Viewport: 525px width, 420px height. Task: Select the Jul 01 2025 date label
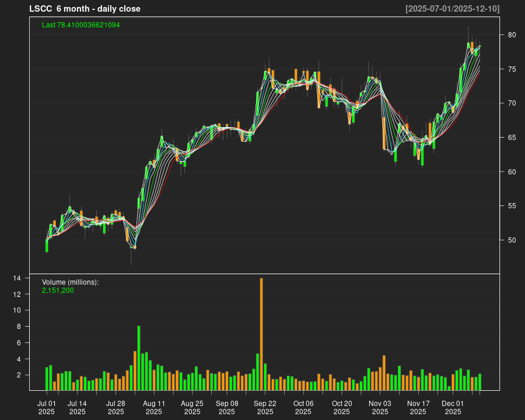pyautogui.click(x=47, y=407)
